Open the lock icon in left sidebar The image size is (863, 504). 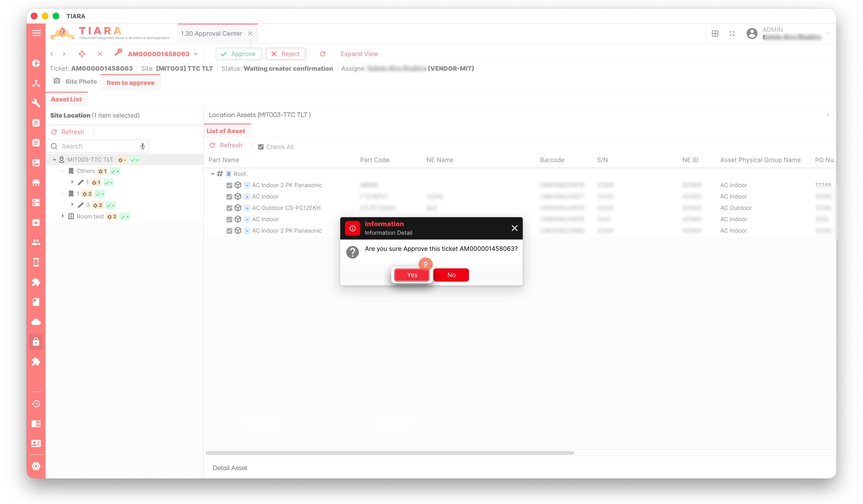pyautogui.click(x=36, y=342)
